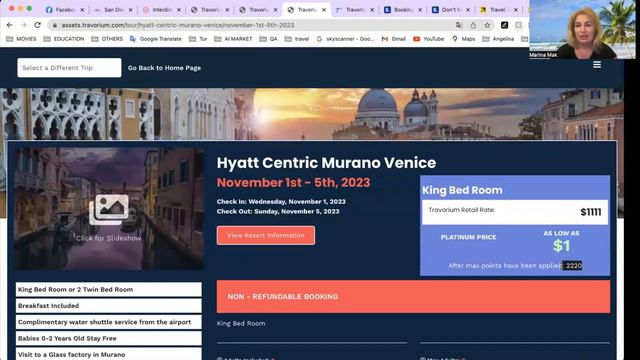Click Go Back to Home Page link
The image size is (640, 360).
(x=164, y=68)
